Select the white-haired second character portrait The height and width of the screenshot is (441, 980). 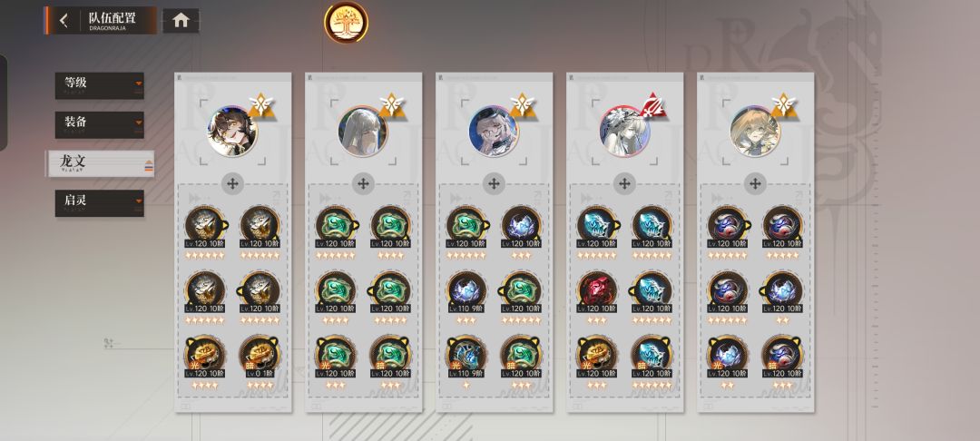(362, 132)
